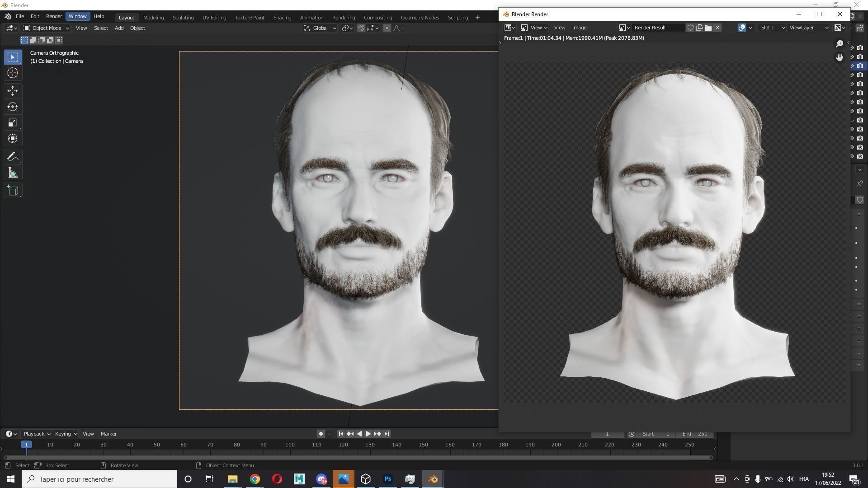This screenshot has height=488, width=868.
Task: Select the Scale tool
Action: [x=13, y=123]
